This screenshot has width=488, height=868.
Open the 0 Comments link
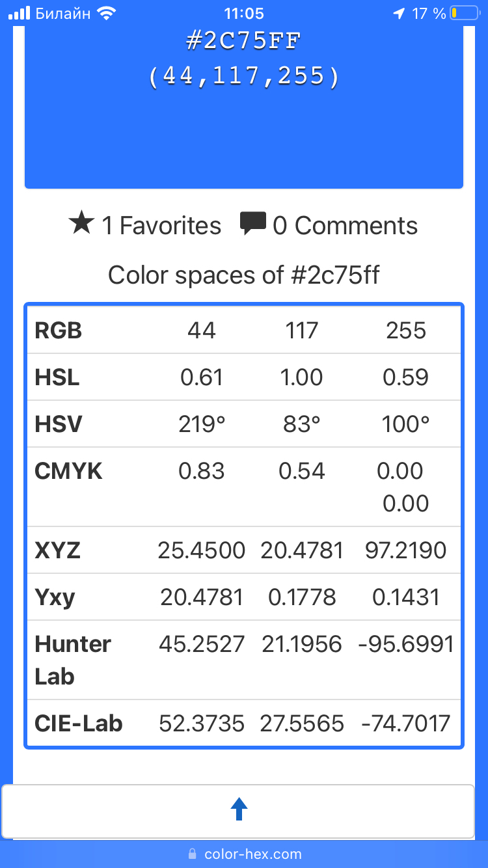pos(345,226)
